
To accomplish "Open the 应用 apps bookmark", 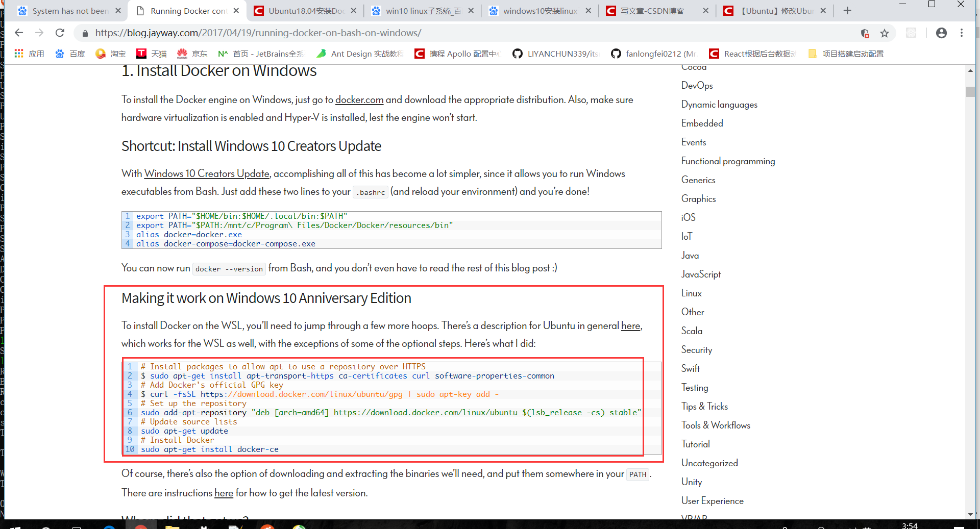I will [x=30, y=54].
